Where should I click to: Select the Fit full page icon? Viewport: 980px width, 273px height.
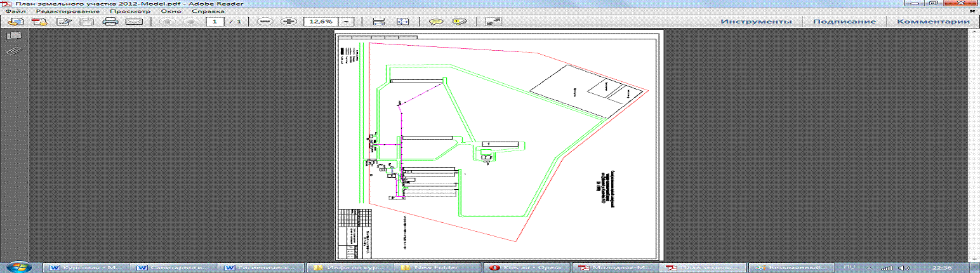[403, 22]
